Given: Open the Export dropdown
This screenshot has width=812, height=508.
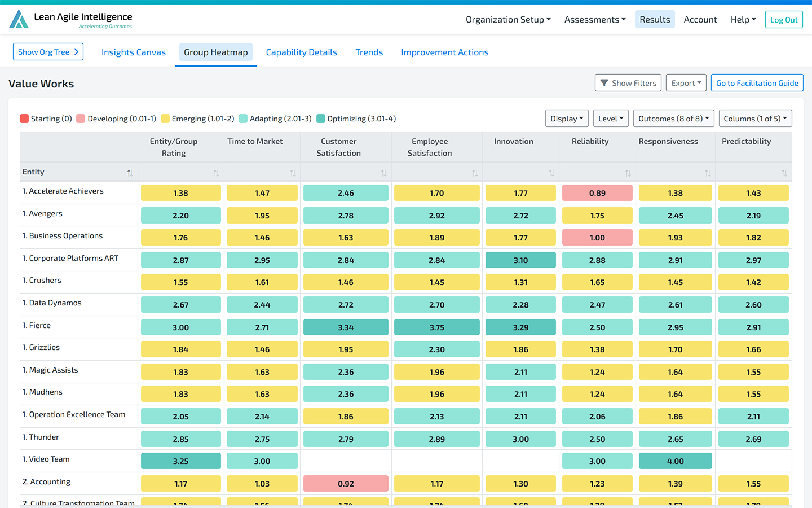Looking at the screenshot, I should [x=686, y=83].
